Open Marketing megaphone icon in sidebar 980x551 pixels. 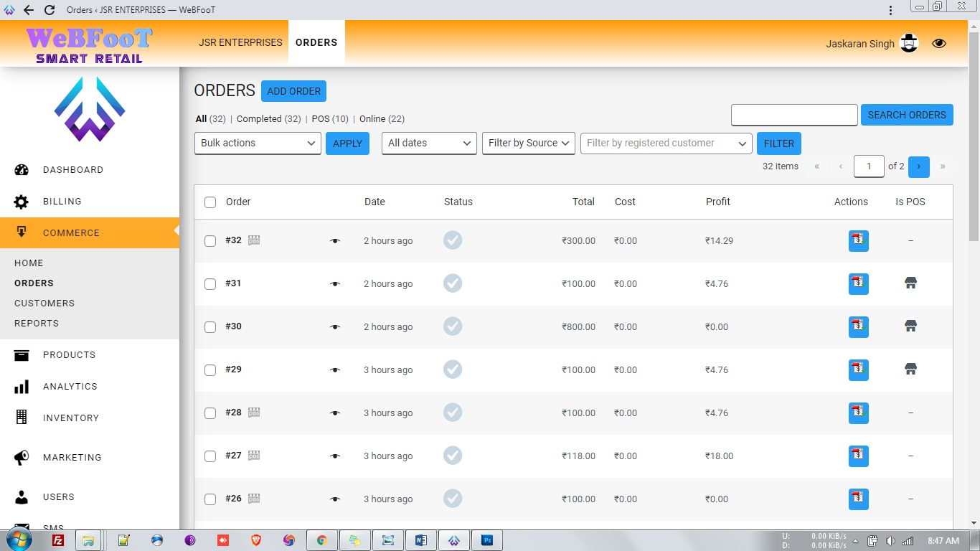22,457
